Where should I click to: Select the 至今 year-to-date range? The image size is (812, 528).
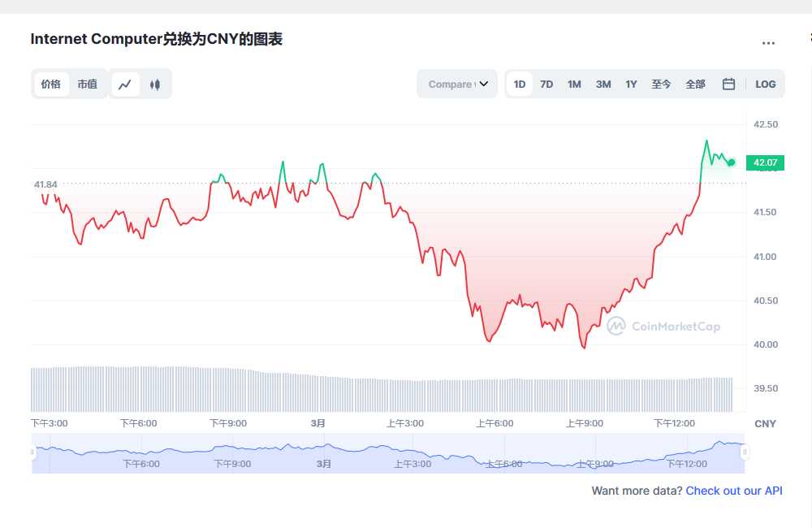click(661, 84)
